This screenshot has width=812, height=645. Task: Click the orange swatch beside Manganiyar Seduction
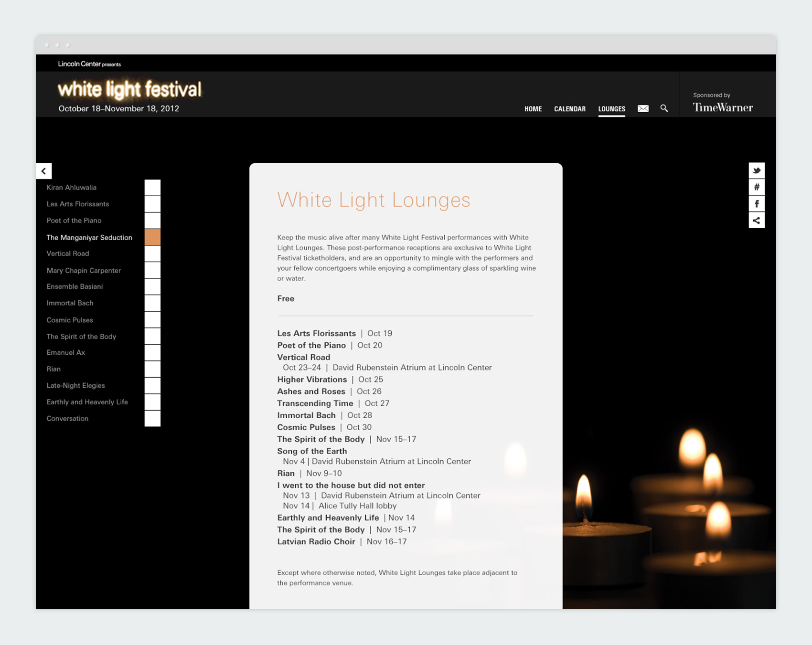[152, 237]
